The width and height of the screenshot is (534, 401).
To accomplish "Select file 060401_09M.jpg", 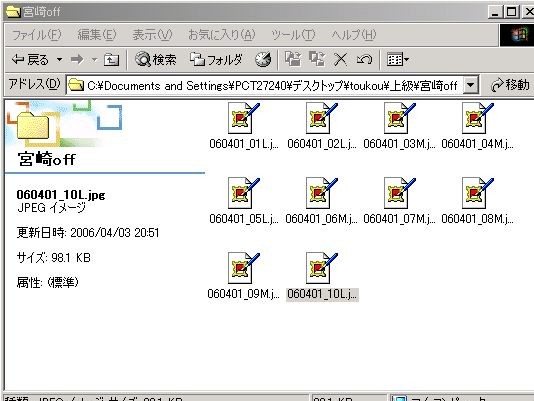I will [244, 276].
